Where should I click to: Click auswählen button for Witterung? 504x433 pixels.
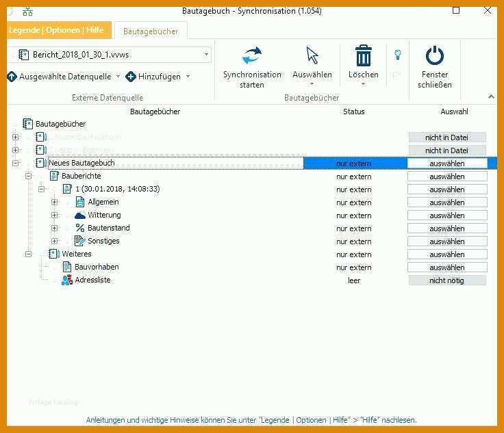pos(447,215)
